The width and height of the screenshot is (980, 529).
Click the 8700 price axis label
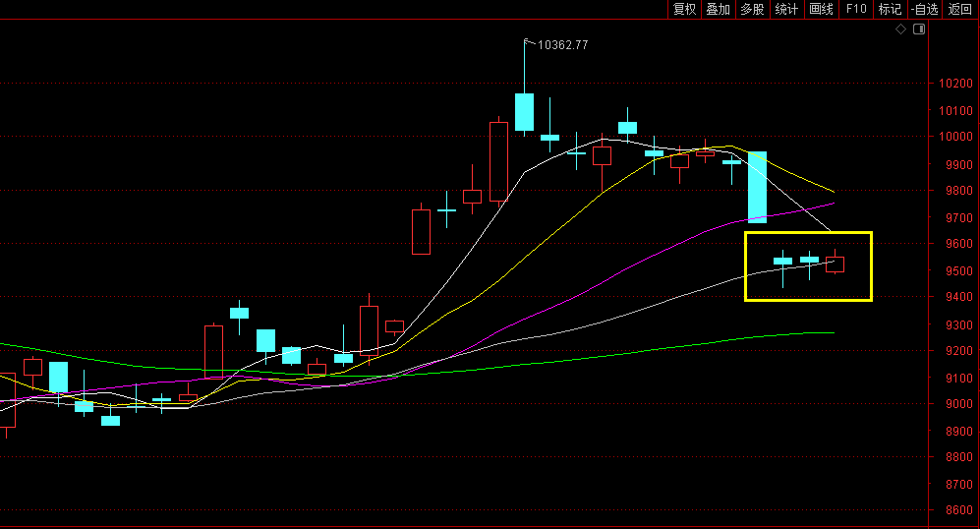pos(958,484)
